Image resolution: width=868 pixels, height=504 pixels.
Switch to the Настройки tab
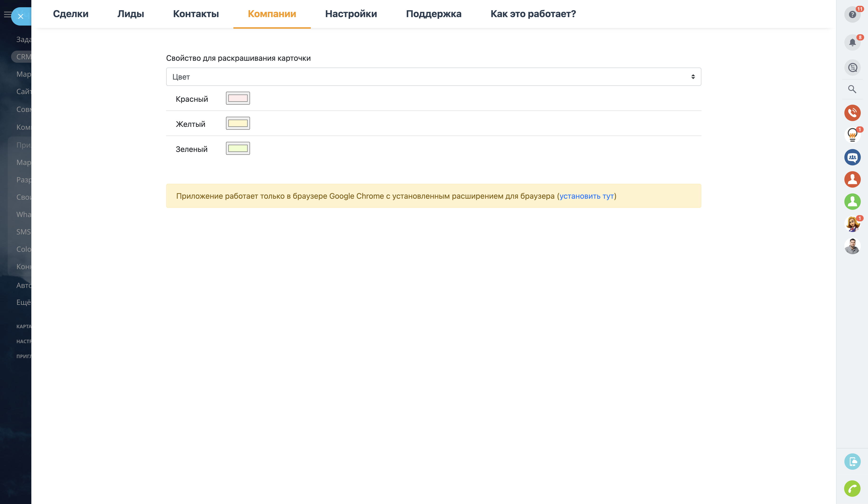(x=351, y=14)
